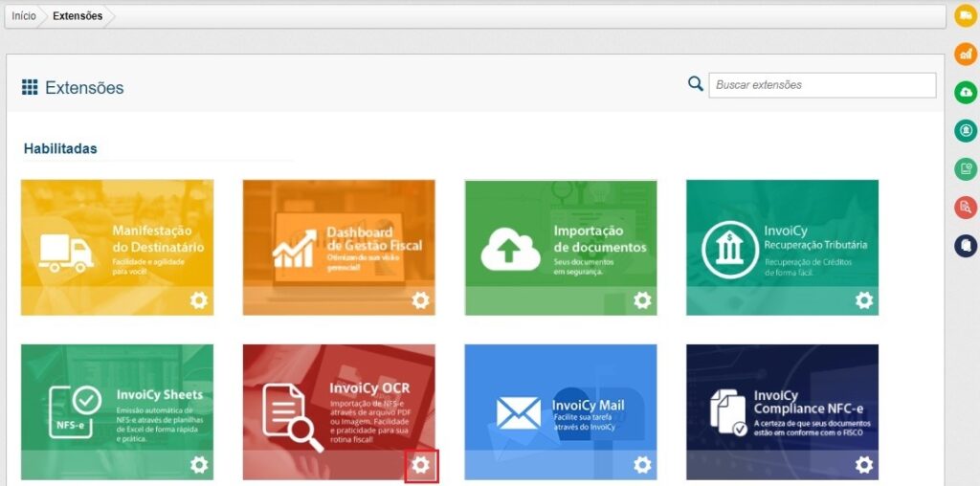
Task: Click the InvoiCy Sheets gear icon
Action: pos(198,465)
